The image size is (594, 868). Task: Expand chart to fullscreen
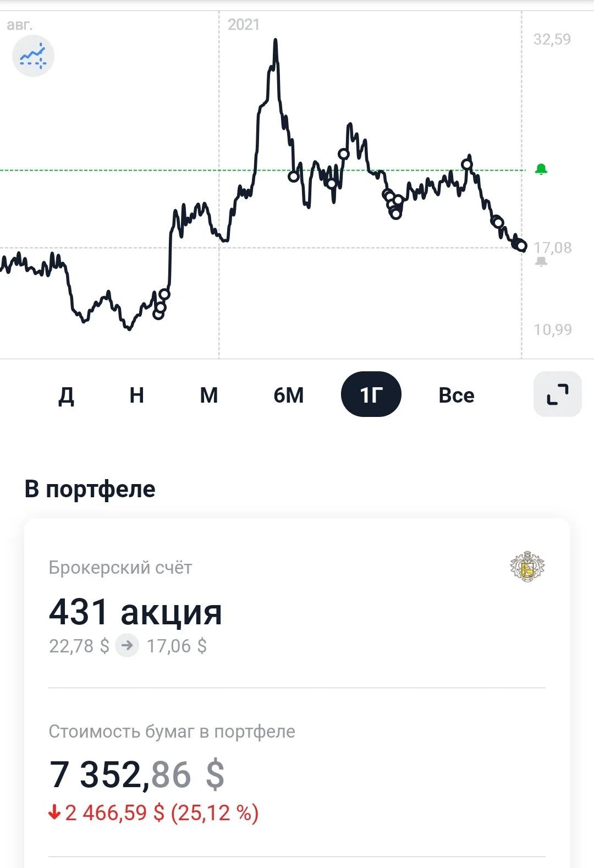[x=557, y=394]
